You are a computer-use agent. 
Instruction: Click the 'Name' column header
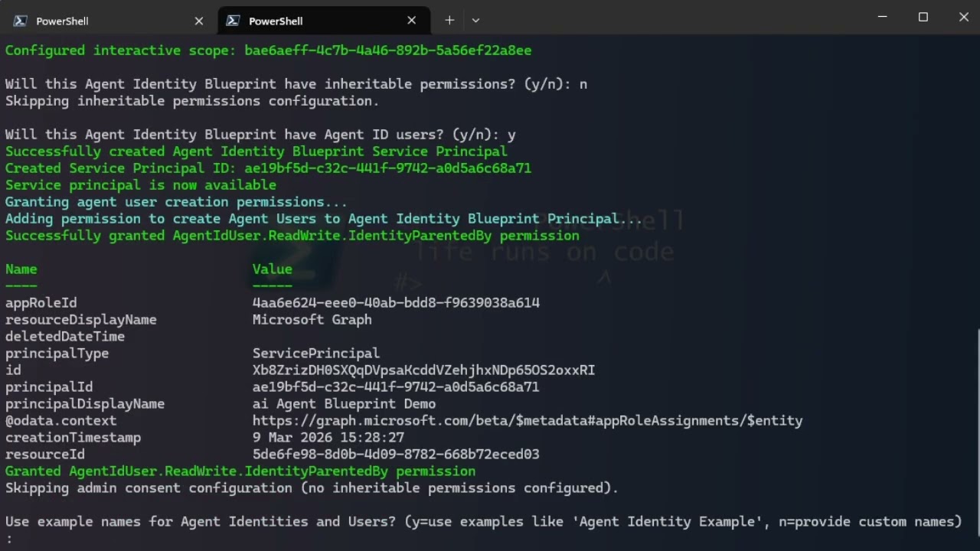click(x=21, y=269)
